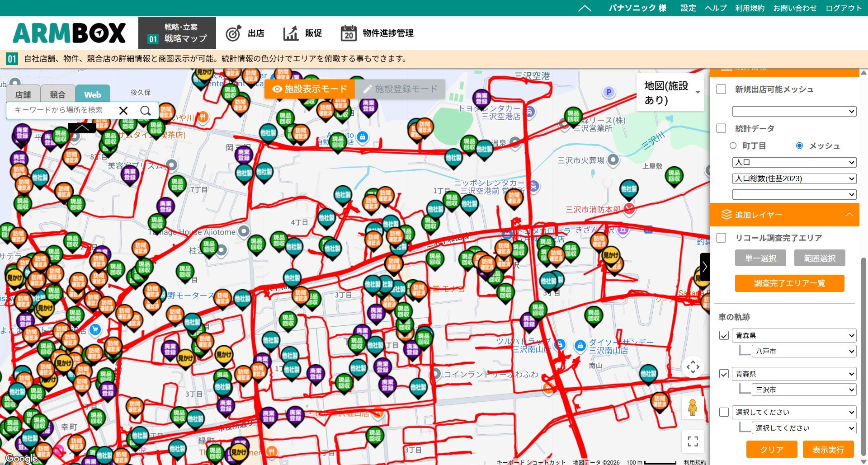
Task: Click the コインランドリーふわふわ pin
Action: pyautogui.click(x=435, y=374)
